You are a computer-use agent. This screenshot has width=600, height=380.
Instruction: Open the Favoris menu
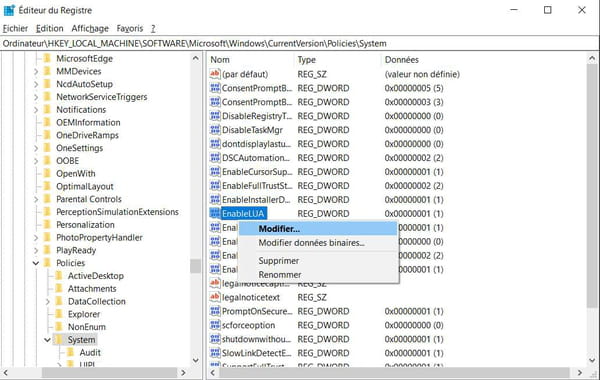coord(130,29)
